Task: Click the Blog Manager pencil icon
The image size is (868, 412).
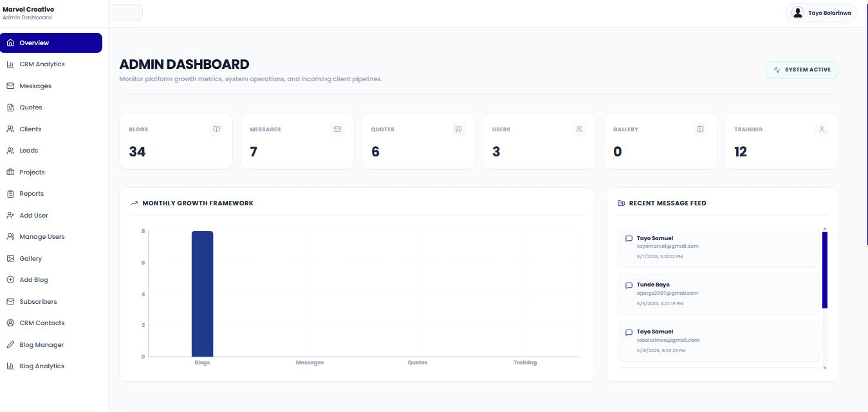Action: (10, 345)
